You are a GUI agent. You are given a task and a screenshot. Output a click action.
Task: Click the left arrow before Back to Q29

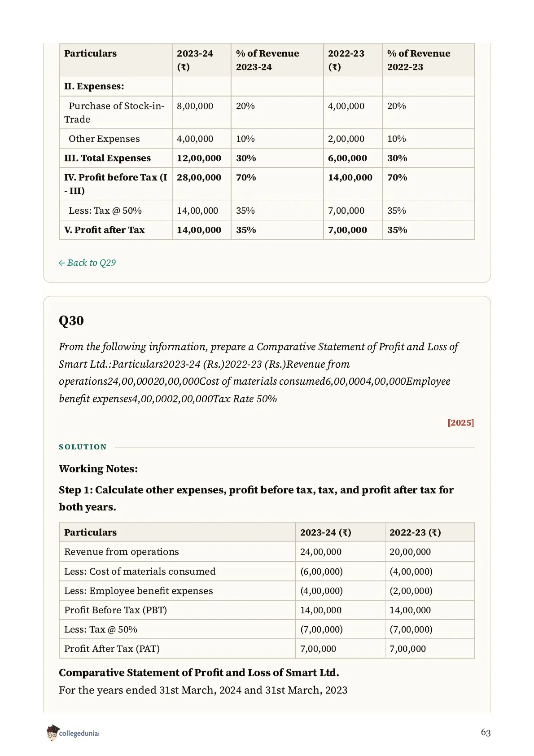click(x=62, y=263)
